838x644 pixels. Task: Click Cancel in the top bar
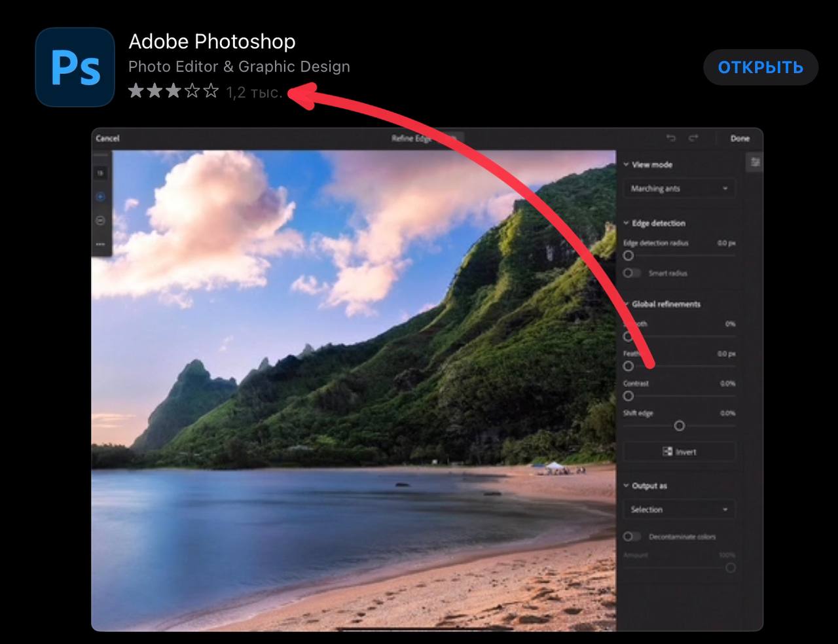click(108, 138)
